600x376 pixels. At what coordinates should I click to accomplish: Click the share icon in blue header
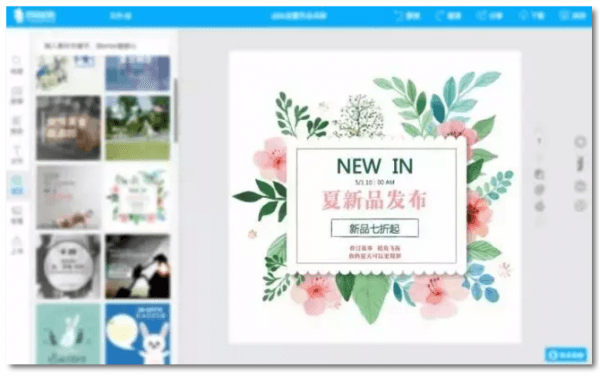[x=481, y=16]
